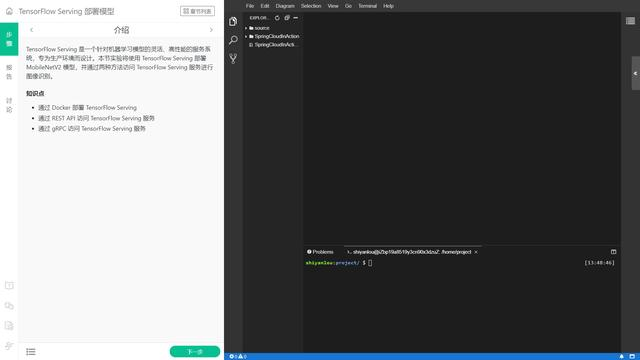
Task: Click the REST API bullet text
Action: [x=96, y=118]
